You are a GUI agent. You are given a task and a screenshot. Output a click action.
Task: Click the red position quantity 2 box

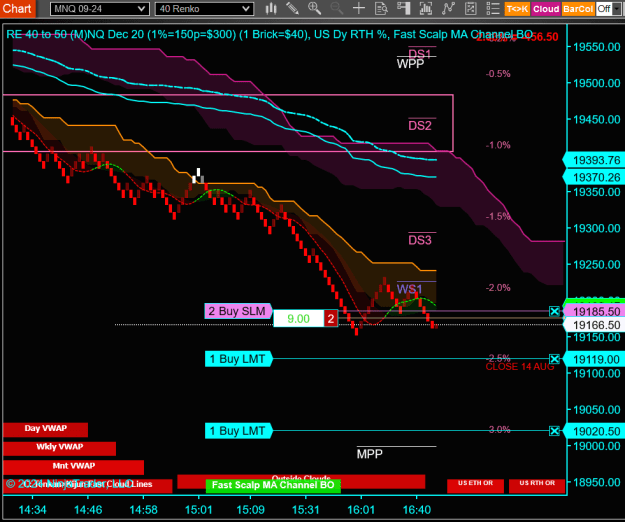[331, 319]
